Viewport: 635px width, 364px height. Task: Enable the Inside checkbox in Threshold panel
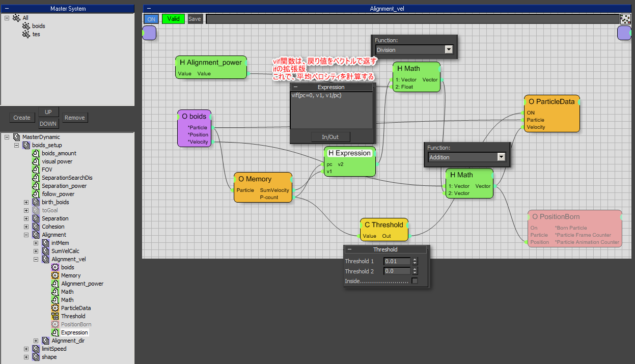tap(415, 281)
